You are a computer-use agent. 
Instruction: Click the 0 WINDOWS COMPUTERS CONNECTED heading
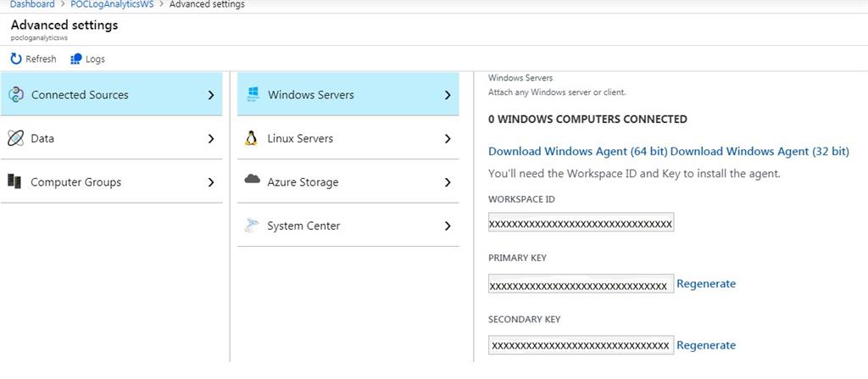[587, 120]
